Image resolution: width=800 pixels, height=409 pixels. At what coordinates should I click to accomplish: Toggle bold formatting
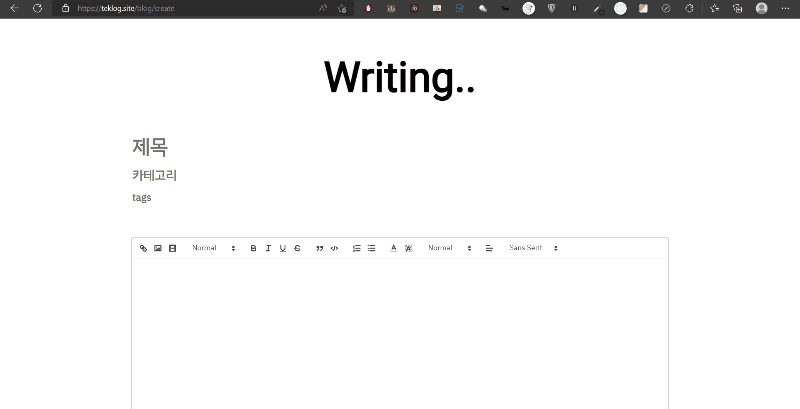253,248
